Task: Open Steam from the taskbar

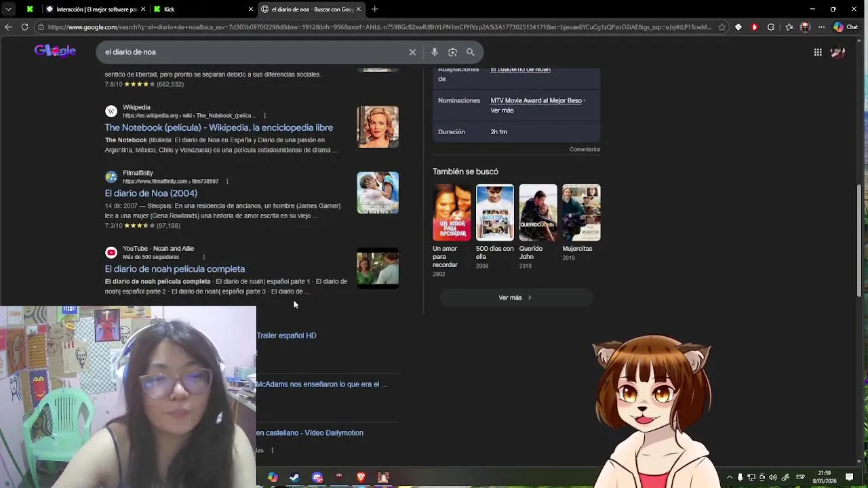Action: 294,477
